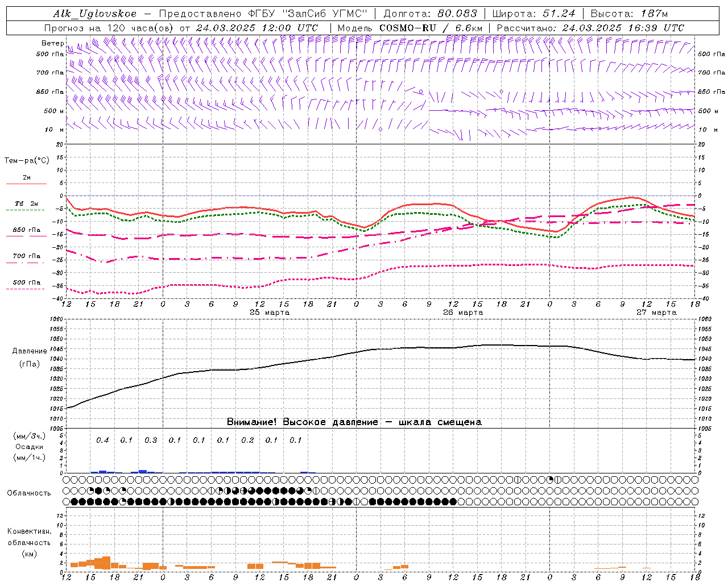Viewport: 728px width, 582px height.
Task: Click the high pressure warning Внимание! text
Action: pos(354,422)
